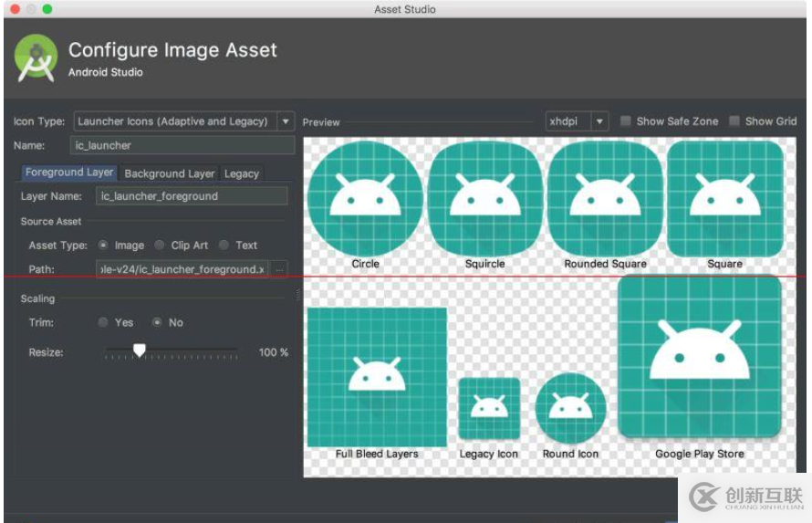
Task: Click the Scaling section label
Action: coord(37,298)
